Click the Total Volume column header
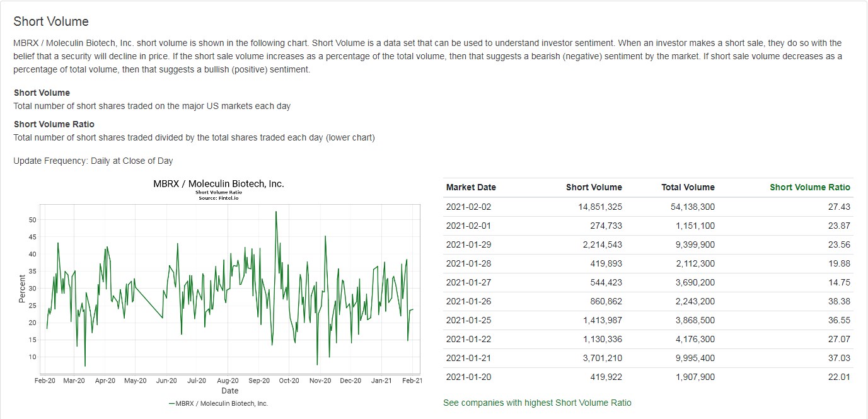This screenshot has width=868, height=419. click(688, 187)
